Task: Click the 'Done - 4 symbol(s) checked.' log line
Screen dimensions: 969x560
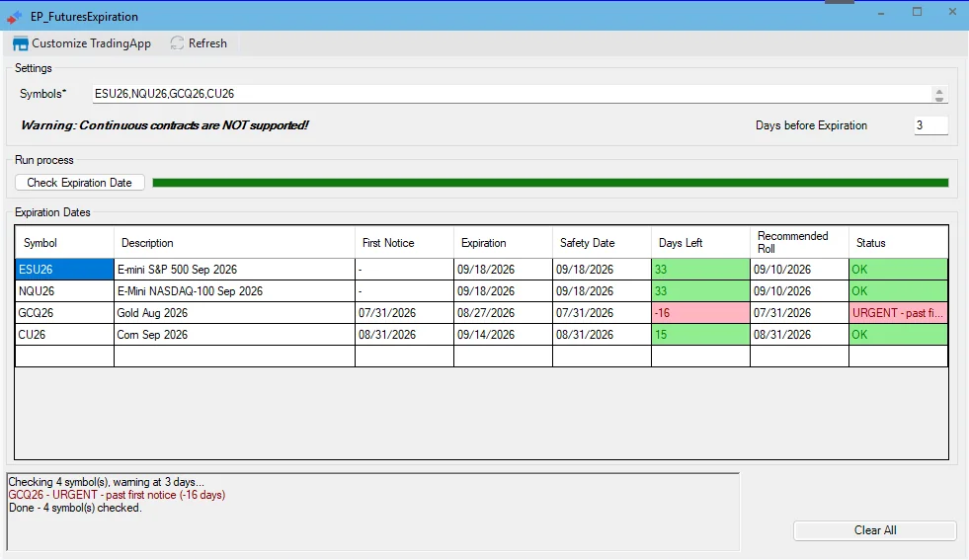Action: pyautogui.click(x=75, y=508)
